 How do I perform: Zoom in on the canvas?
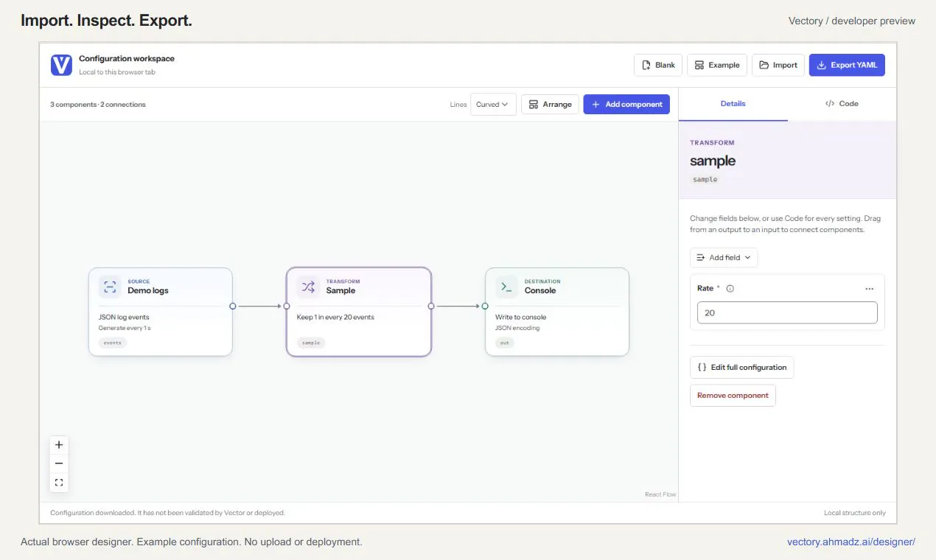tap(59, 445)
